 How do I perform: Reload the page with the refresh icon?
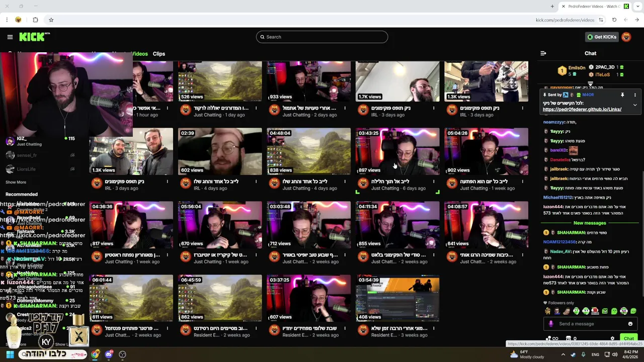pyautogui.click(x=614, y=20)
